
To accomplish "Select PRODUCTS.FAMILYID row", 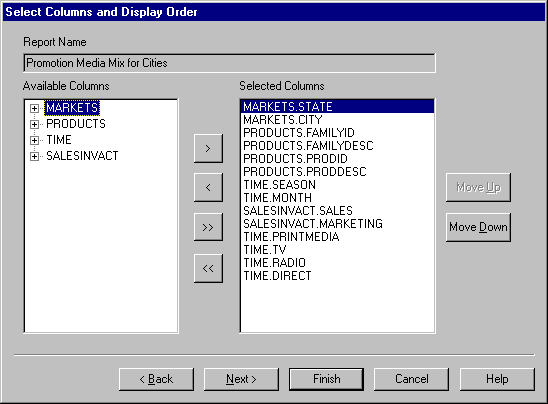I will tap(338, 133).
